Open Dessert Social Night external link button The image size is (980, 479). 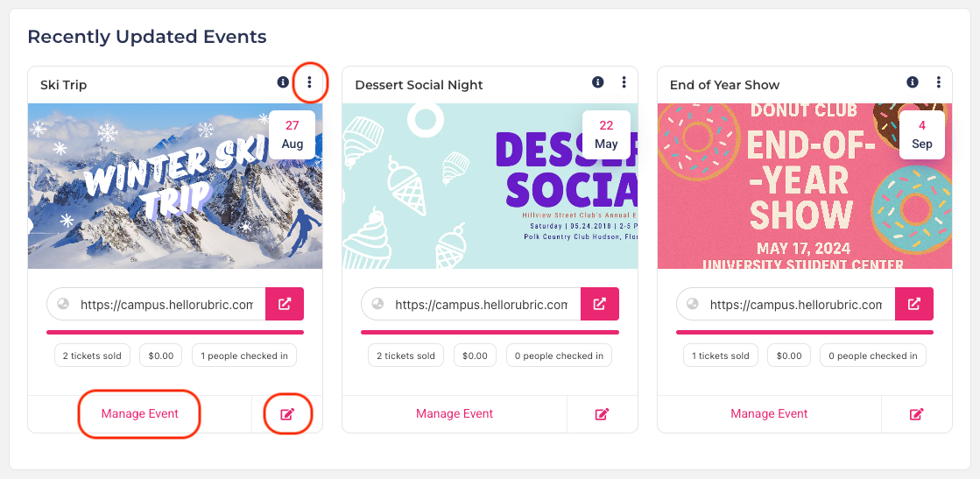[599, 304]
